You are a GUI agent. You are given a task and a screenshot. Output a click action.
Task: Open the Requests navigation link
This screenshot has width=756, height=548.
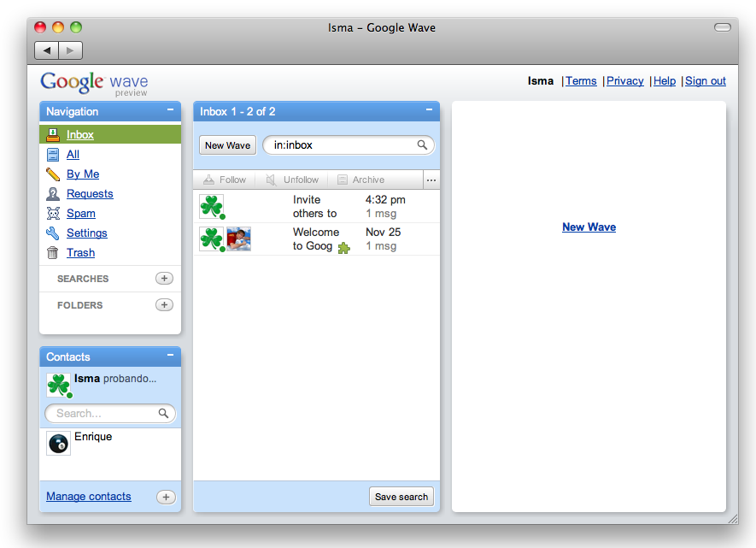pyautogui.click(x=90, y=194)
